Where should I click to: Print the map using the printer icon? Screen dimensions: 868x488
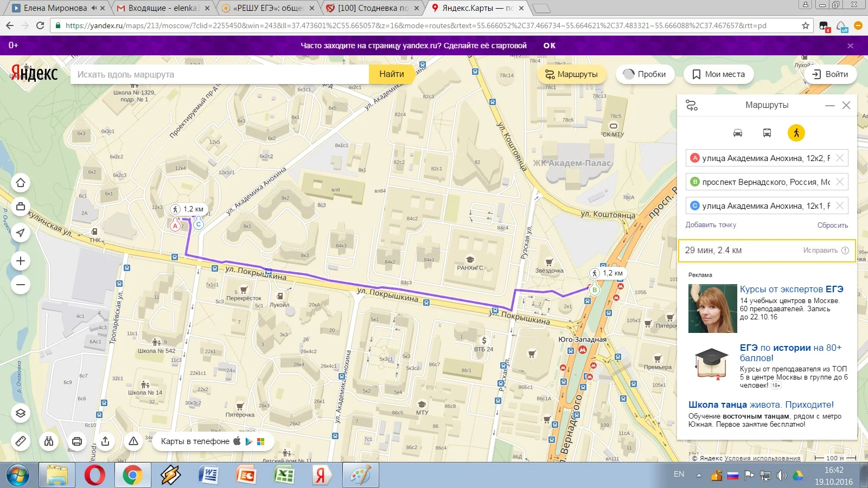pyautogui.click(x=77, y=441)
